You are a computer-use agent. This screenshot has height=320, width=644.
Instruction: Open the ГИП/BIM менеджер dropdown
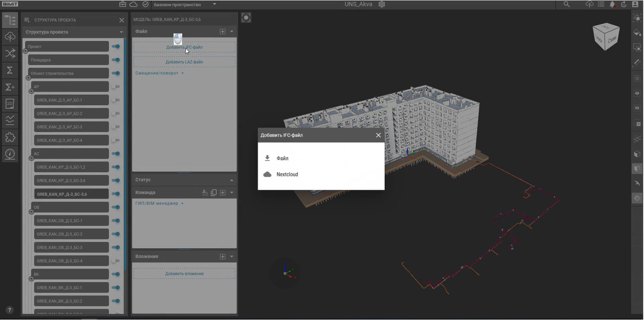click(159, 204)
